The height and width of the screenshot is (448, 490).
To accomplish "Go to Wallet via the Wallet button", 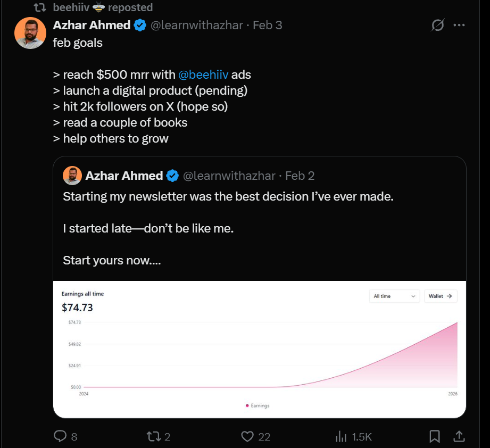I will pyautogui.click(x=441, y=296).
